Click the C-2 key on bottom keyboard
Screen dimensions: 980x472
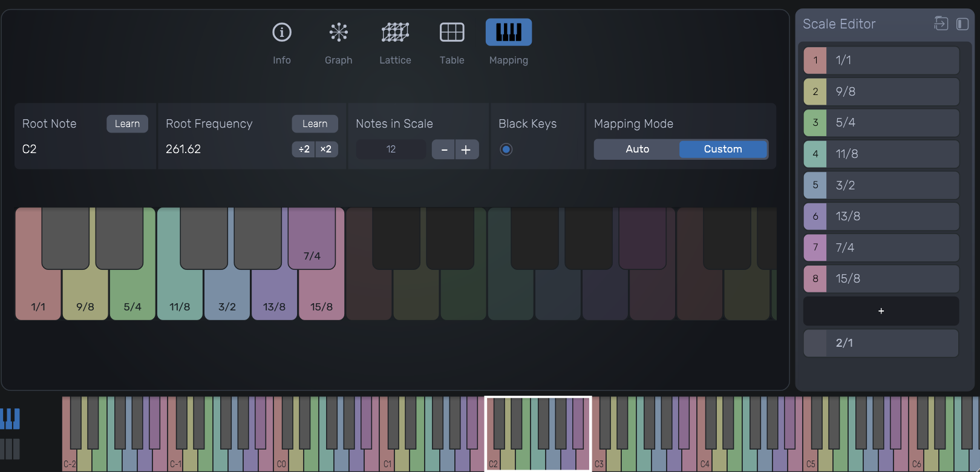tap(70, 460)
